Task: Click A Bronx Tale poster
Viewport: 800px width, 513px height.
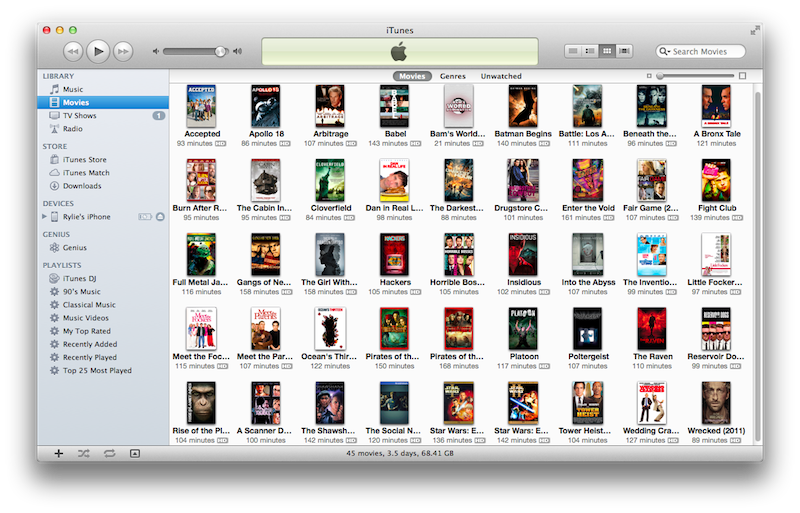Action: pos(716,106)
